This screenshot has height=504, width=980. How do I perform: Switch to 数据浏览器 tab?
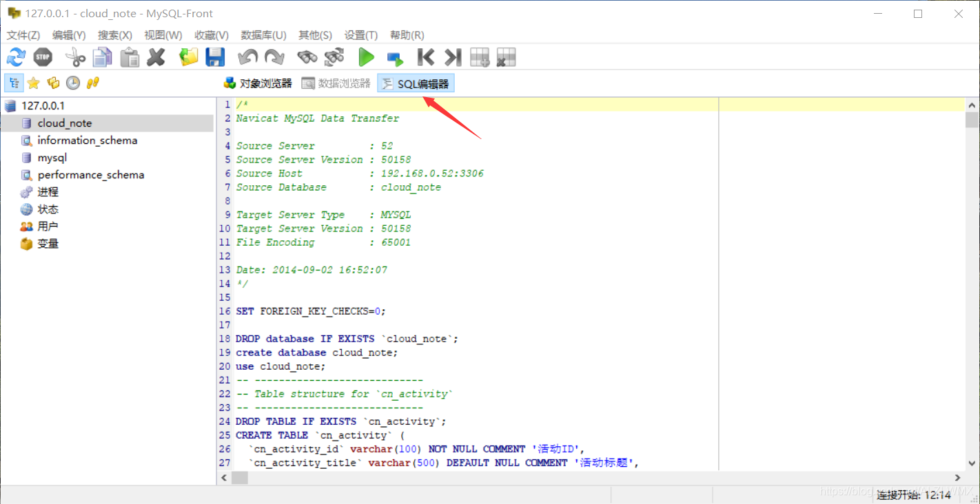coord(336,83)
